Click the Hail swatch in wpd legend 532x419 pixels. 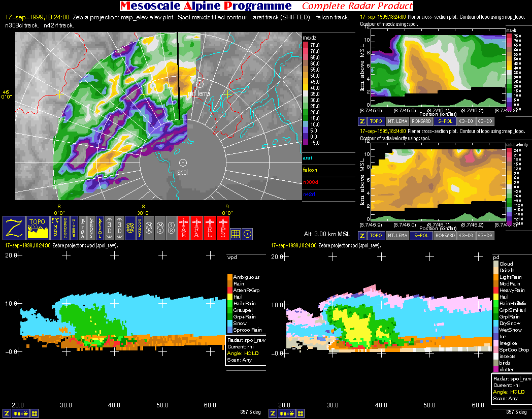tap(229, 297)
